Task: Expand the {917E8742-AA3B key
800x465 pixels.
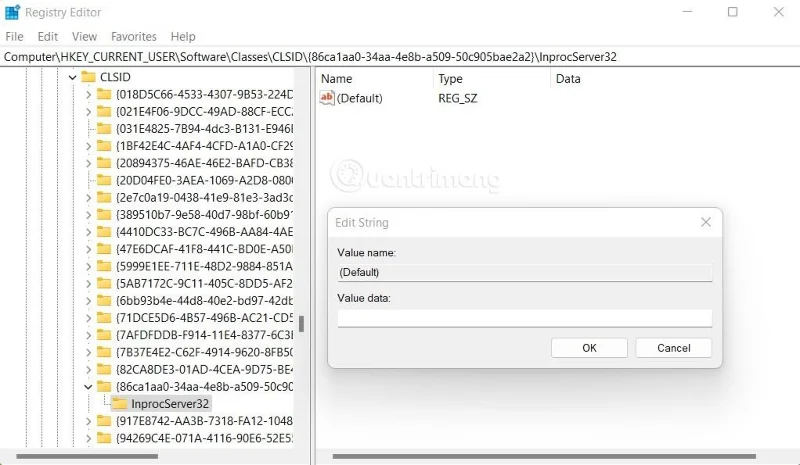Action: (88, 421)
